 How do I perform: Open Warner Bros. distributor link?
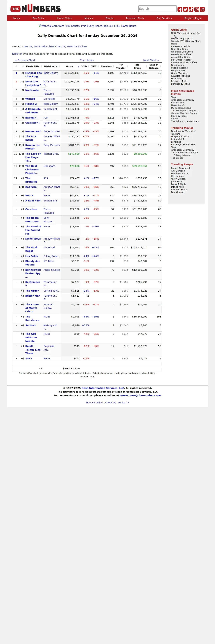51,154
